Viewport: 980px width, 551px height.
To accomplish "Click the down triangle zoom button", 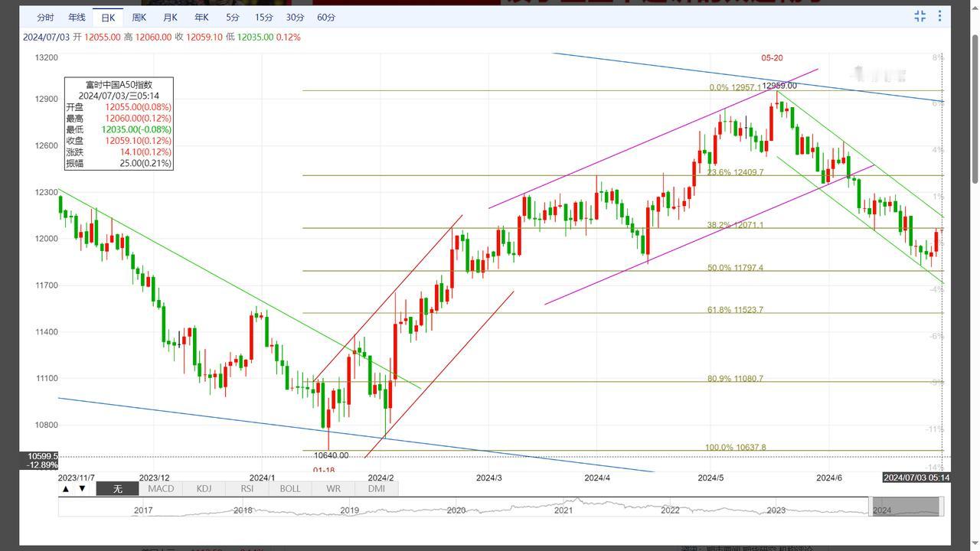I will (83, 488).
